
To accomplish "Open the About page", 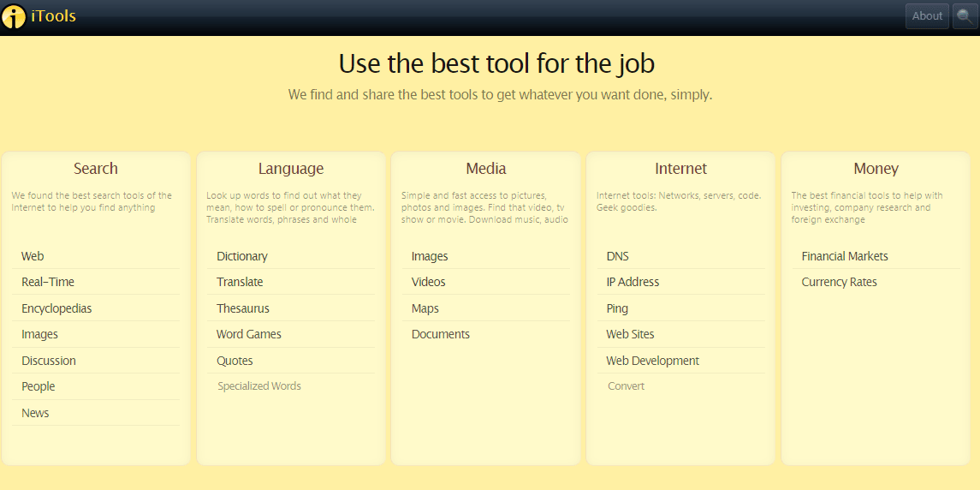I will click(927, 16).
